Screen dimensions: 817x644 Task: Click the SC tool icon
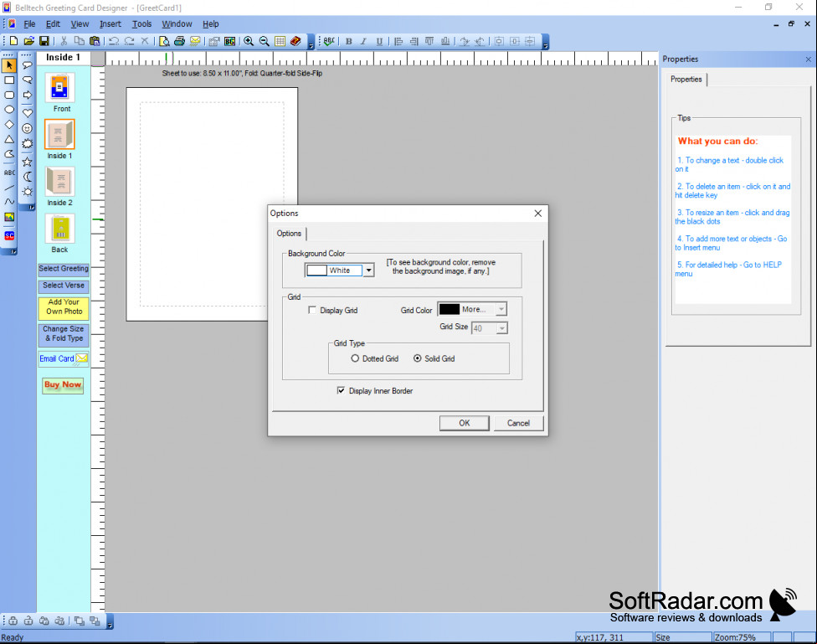(9, 235)
